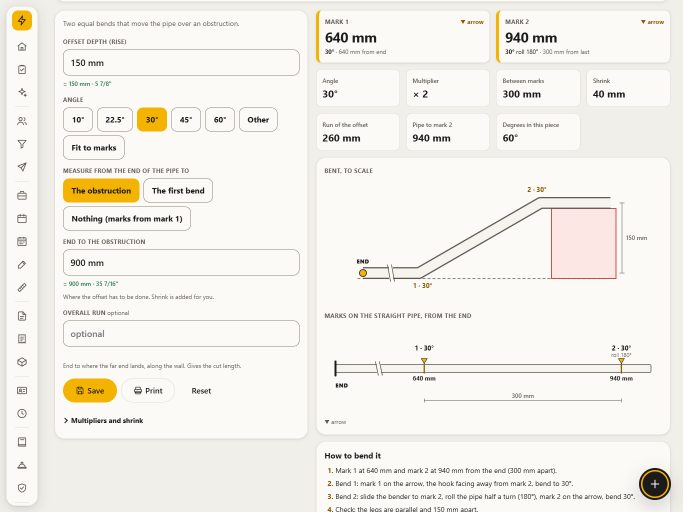The height and width of the screenshot is (512, 683).
Task: Click the Reset button
Action: 201,391
